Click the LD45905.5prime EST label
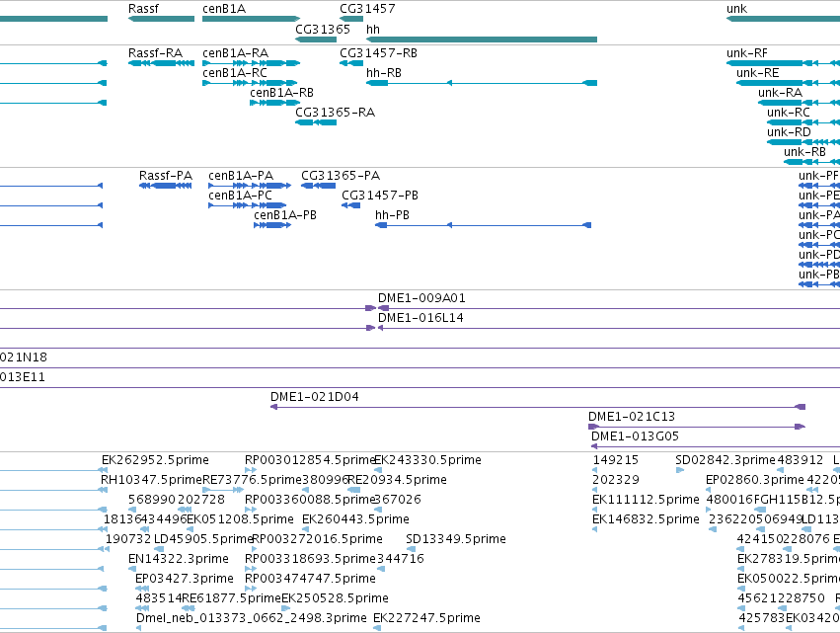 (x=203, y=539)
